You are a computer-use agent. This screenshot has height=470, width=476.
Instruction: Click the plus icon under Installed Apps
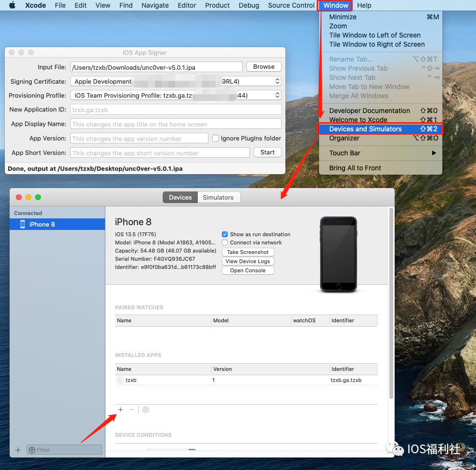point(120,409)
